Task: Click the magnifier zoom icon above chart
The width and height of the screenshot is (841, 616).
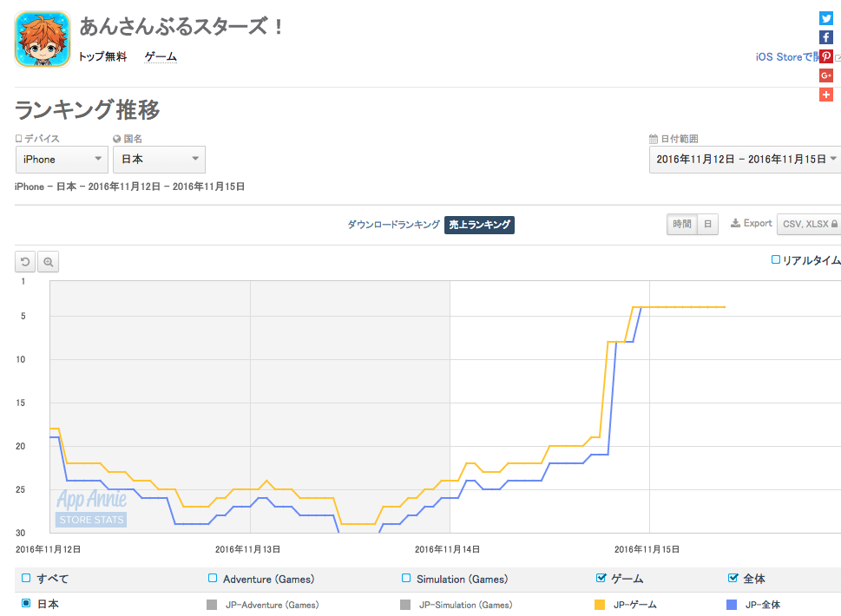Action: (x=49, y=262)
